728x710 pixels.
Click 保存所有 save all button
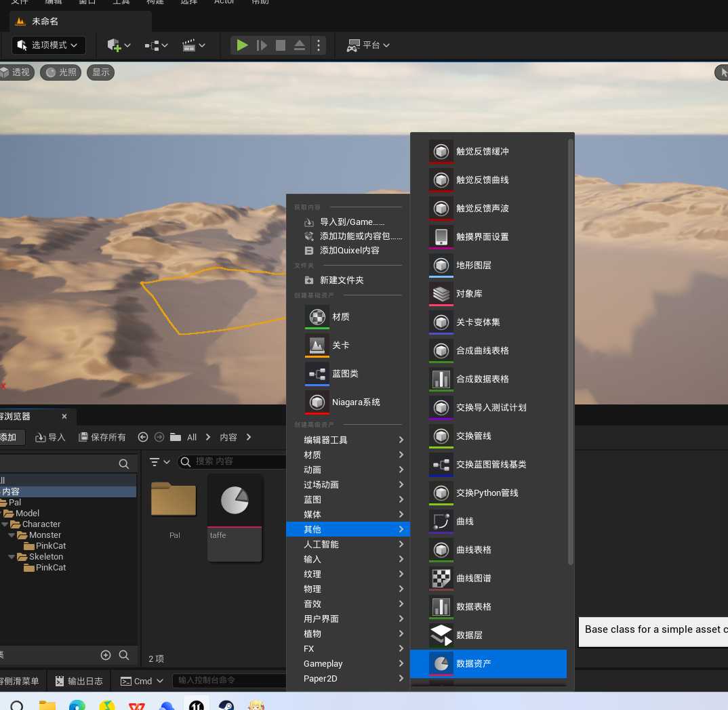pos(102,437)
